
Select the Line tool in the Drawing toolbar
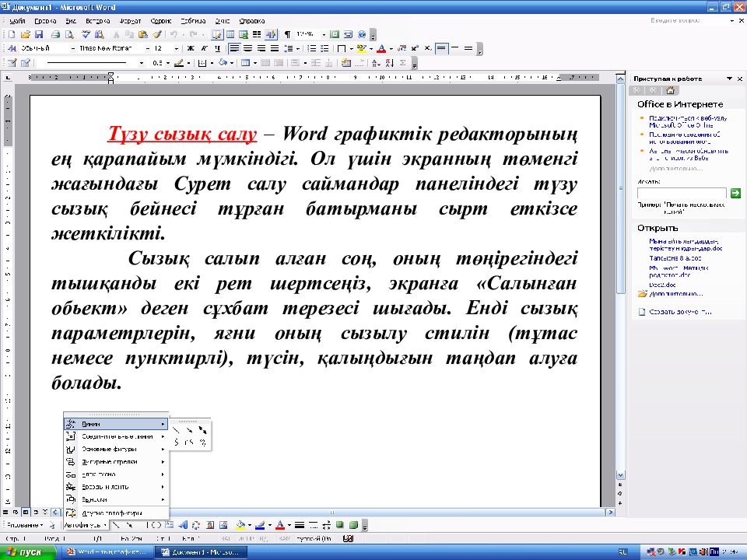(x=116, y=525)
